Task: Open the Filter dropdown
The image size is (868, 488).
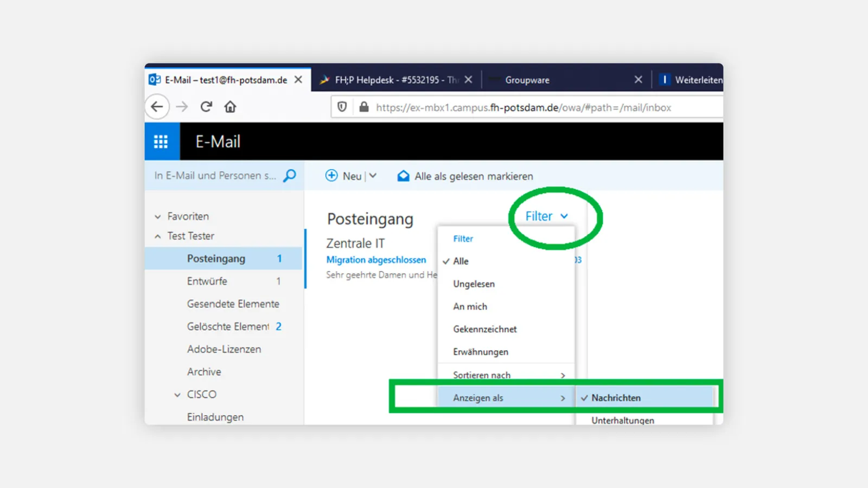Action: tap(546, 216)
